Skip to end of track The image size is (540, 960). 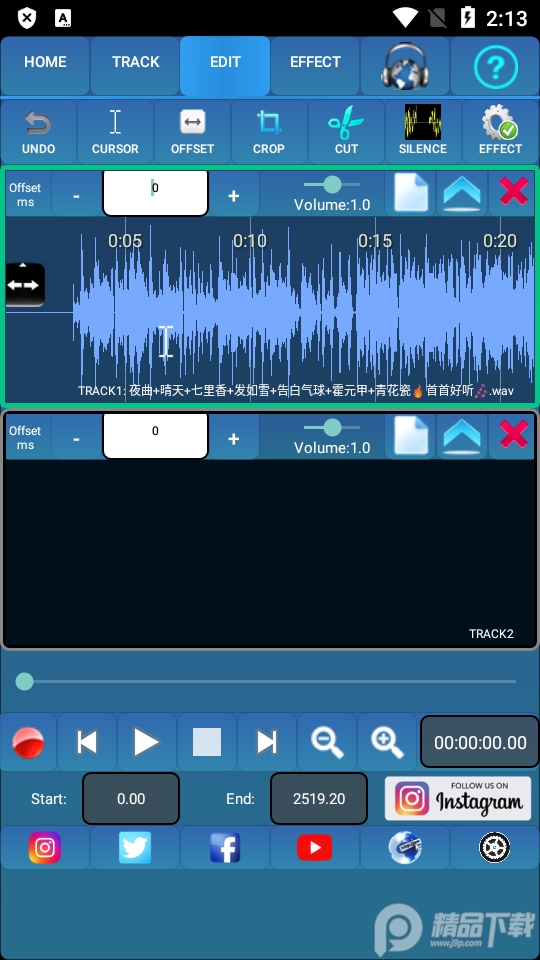(x=267, y=742)
